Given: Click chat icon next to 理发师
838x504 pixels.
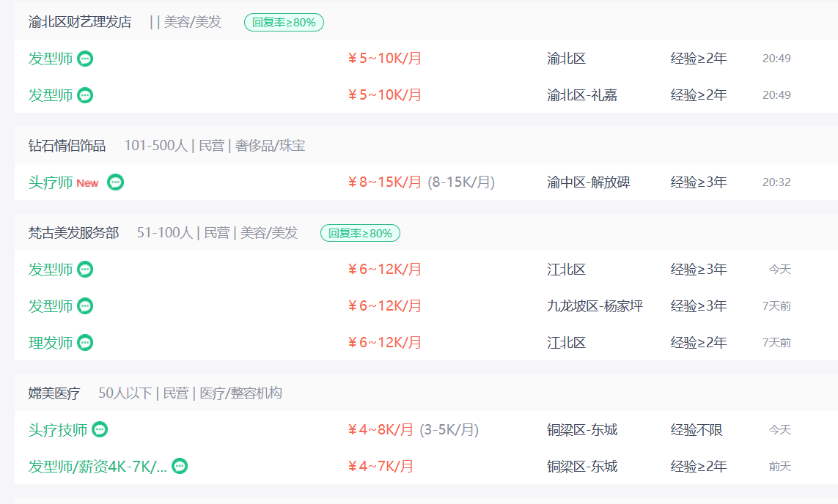Looking at the screenshot, I should (85, 342).
